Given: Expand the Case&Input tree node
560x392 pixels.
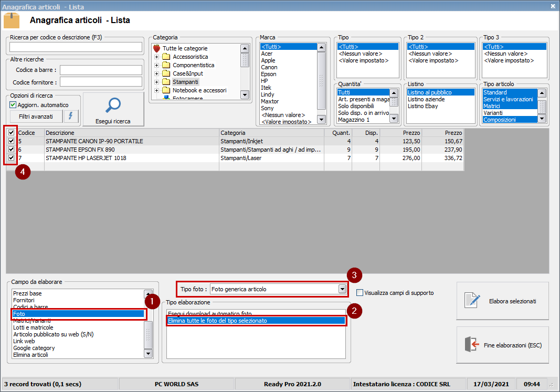Looking at the screenshot, I should point(156,73).
